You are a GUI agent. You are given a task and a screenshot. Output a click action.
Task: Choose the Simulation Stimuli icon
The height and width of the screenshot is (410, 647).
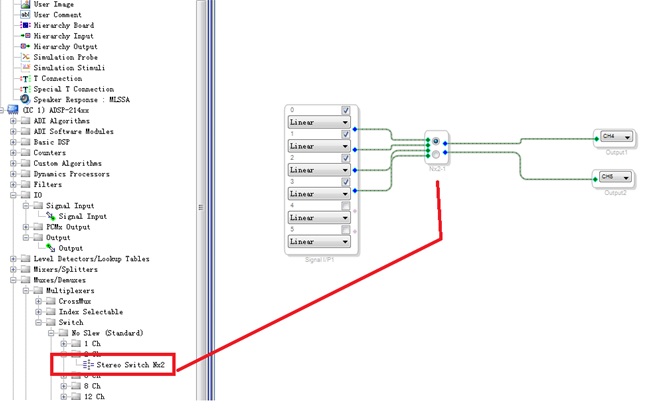26,67
